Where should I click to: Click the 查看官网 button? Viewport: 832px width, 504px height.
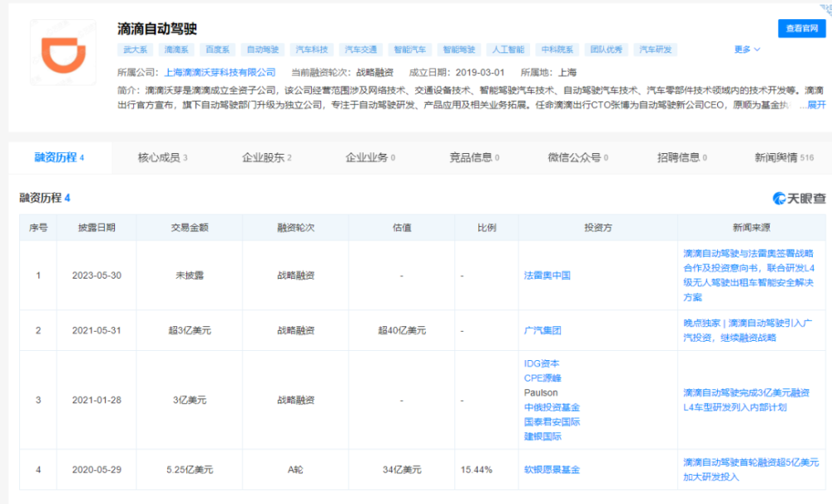[802, 28]
